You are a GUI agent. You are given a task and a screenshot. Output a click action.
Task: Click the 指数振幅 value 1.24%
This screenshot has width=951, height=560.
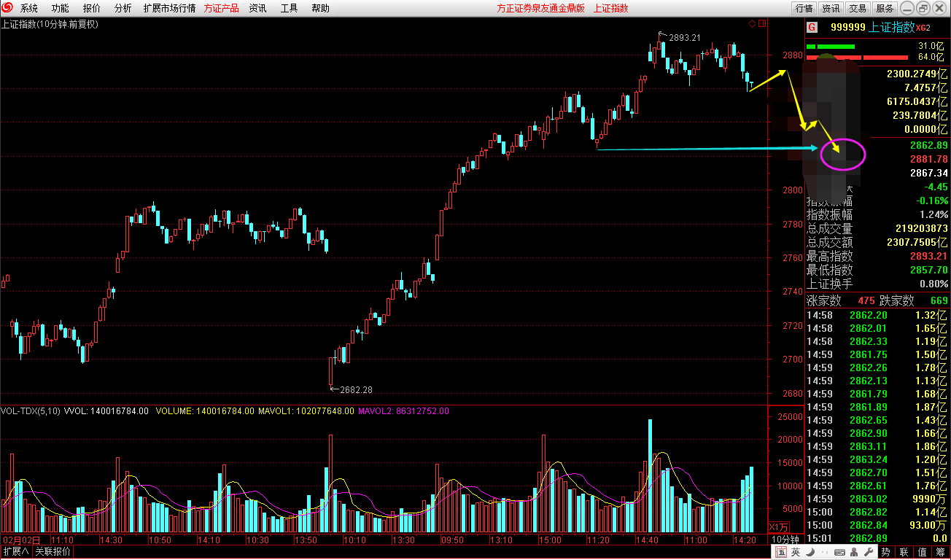coord(934,215)
